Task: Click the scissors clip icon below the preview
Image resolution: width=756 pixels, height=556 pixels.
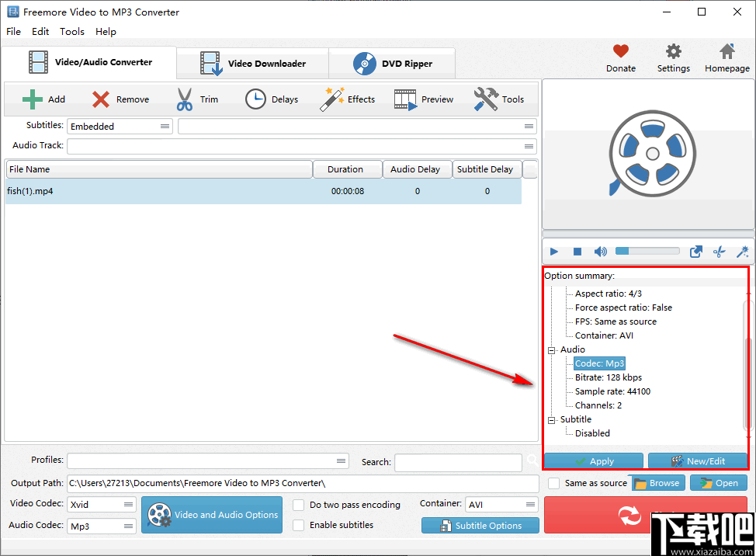Action: [718, 251]
